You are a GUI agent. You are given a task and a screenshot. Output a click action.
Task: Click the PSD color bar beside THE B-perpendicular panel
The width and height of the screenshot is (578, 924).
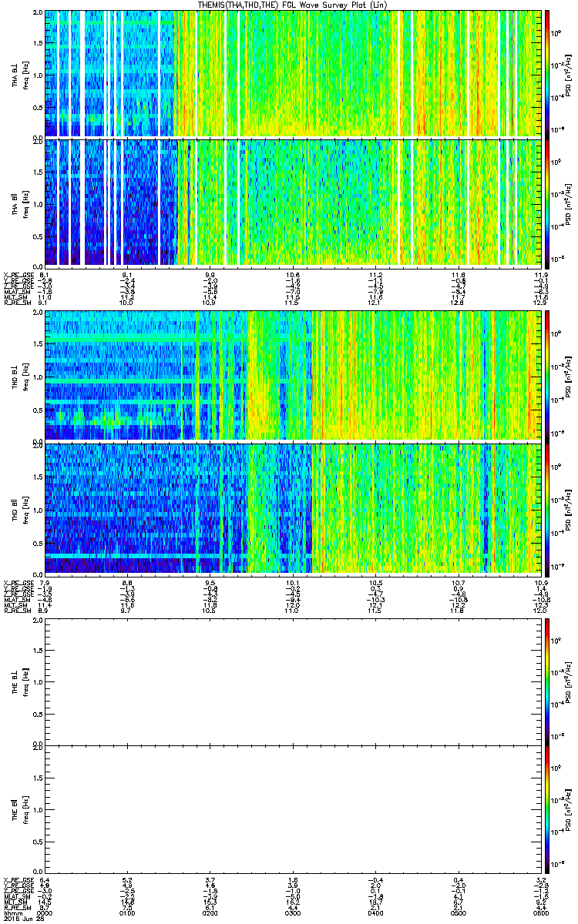coord(547,681)
